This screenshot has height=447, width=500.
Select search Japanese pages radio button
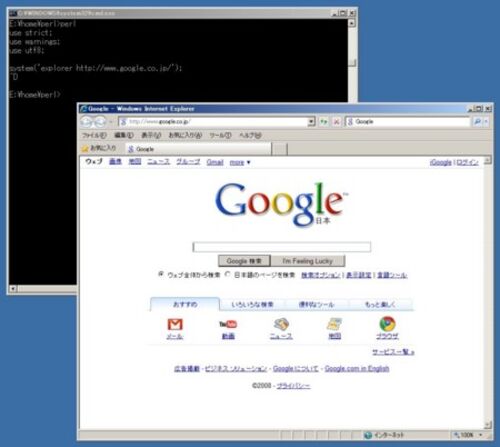click(x=228, y=274)
